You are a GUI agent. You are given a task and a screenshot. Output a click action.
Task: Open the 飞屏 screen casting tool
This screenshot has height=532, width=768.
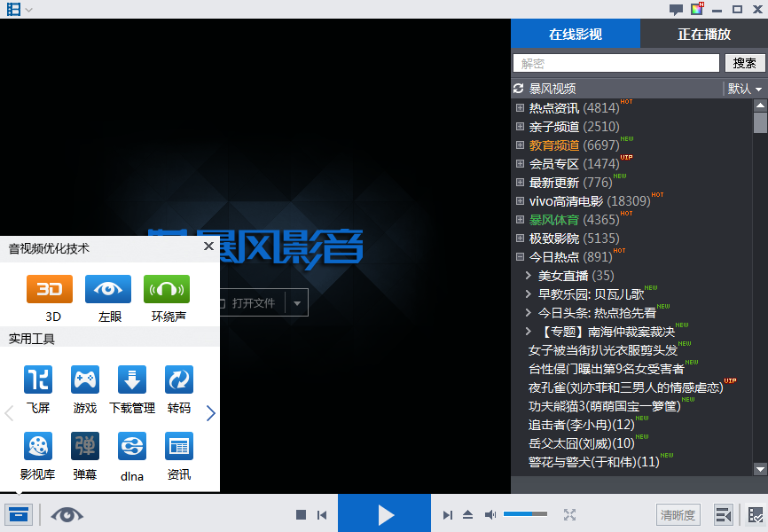pyautogui.click(x=38, y=380)
